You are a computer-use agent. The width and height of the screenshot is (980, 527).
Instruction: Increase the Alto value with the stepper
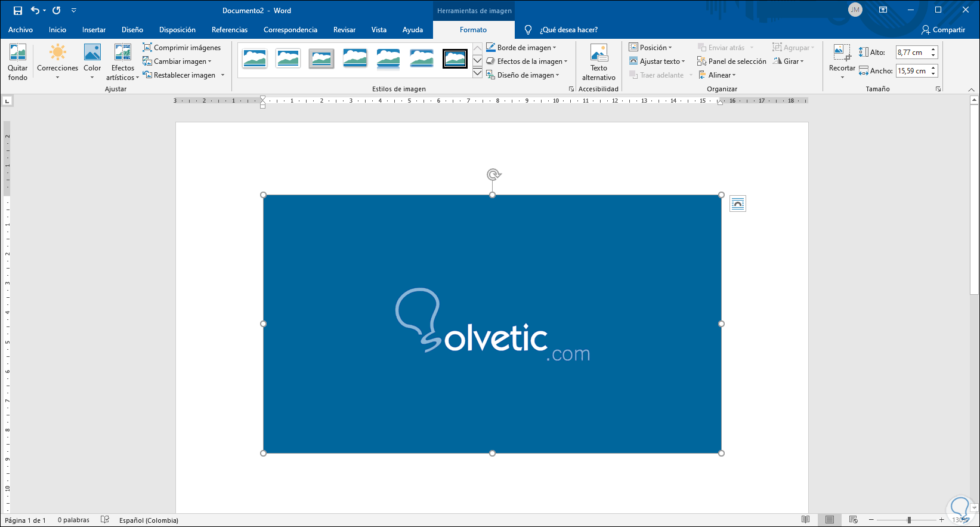click(x=933, y=50)
